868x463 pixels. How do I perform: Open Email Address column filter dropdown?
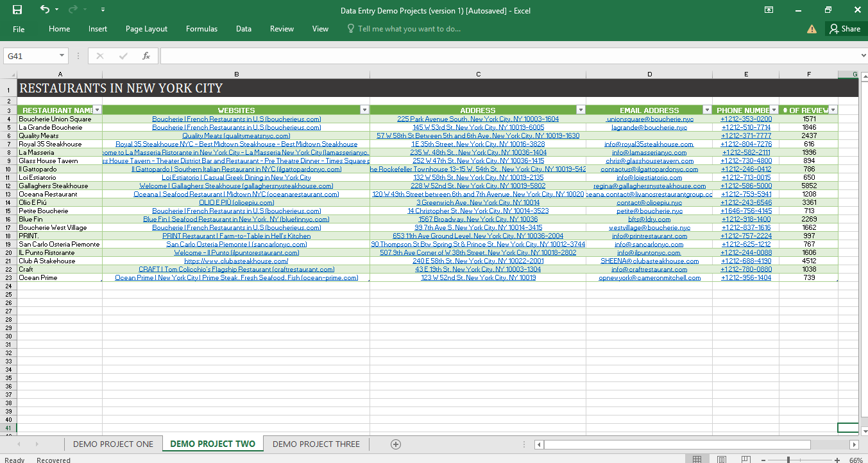[x=707, y=110]
